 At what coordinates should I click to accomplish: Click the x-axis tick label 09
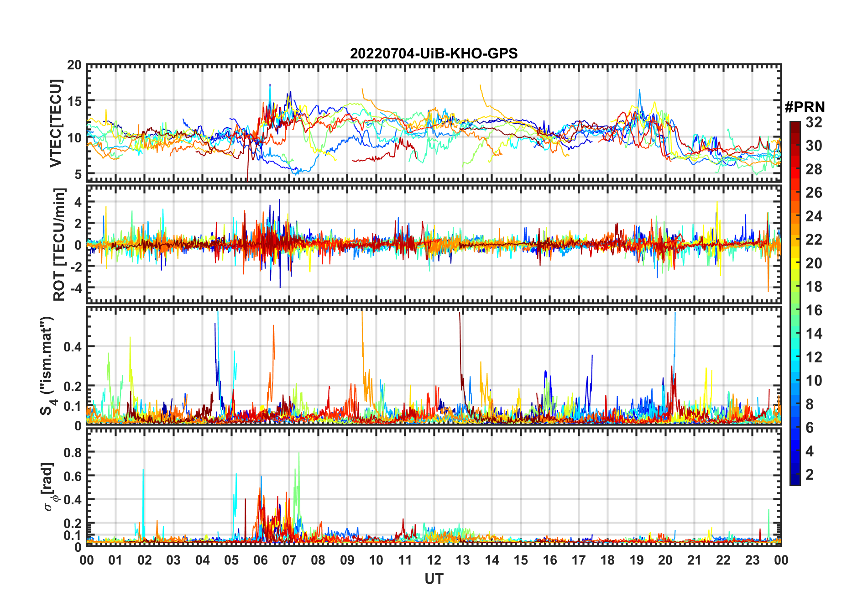click(347, 560)
